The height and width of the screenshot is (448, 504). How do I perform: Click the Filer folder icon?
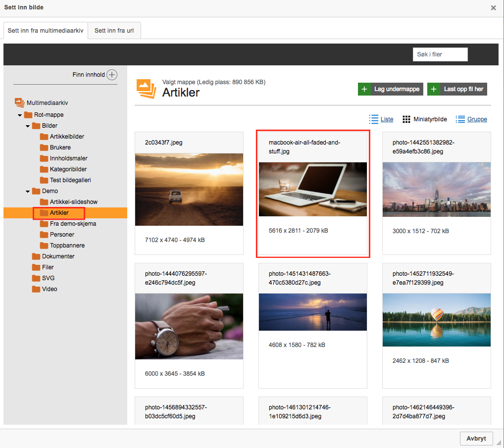[x=36, y=267]
